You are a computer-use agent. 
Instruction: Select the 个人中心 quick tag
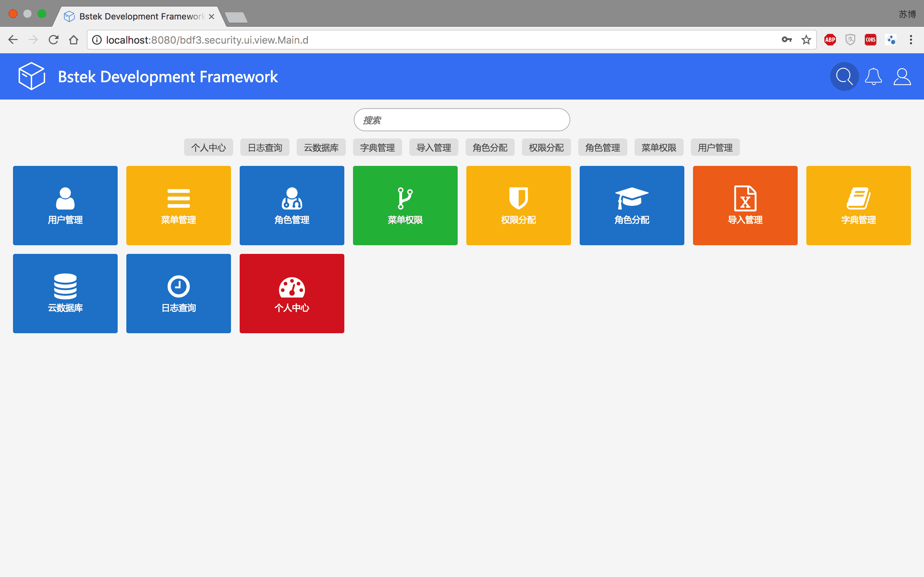pyautogui.click(x=209, y=147)
